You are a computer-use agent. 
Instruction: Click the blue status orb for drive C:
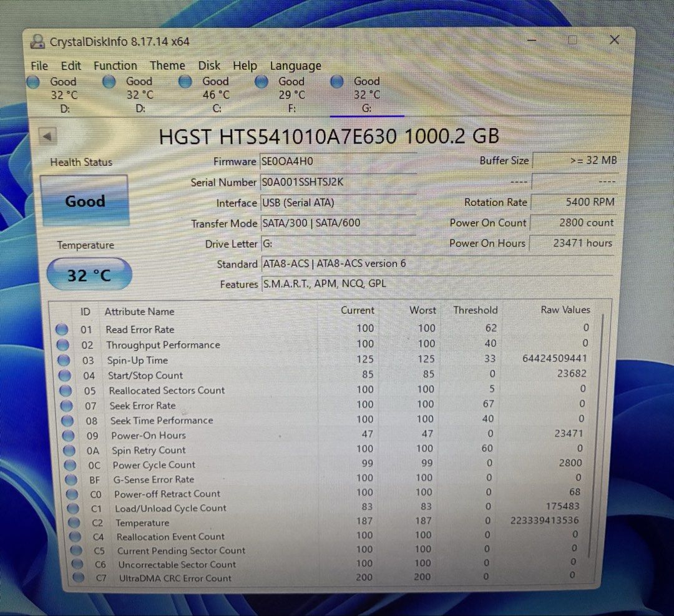coord(185,82)
